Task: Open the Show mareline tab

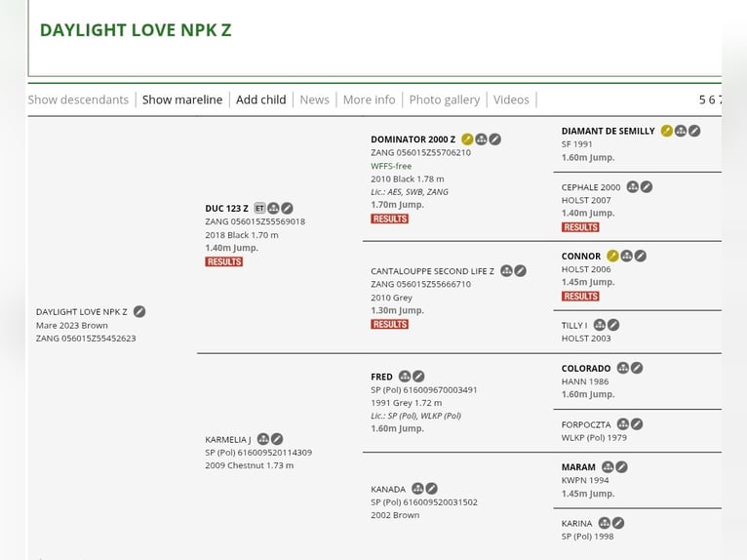Action: click(182, 100)
